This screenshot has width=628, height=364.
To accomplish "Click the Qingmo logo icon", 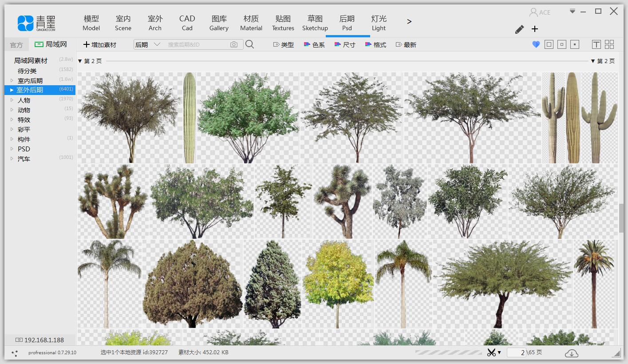I will 25,23.
